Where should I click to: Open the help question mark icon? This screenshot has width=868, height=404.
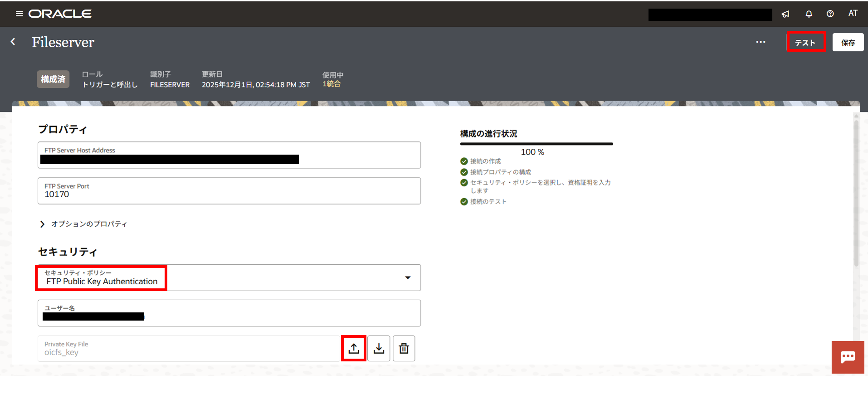pos(830,14)
